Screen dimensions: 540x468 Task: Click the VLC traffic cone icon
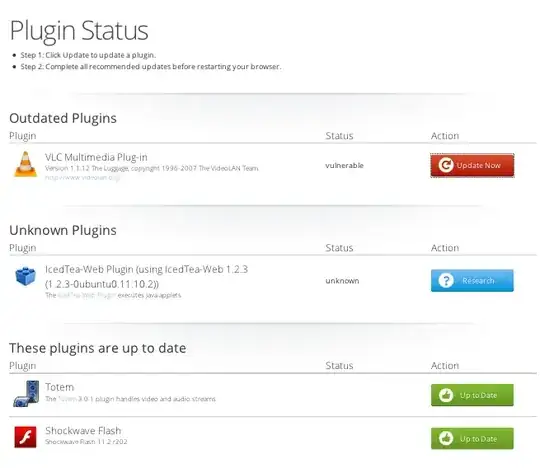25,164
